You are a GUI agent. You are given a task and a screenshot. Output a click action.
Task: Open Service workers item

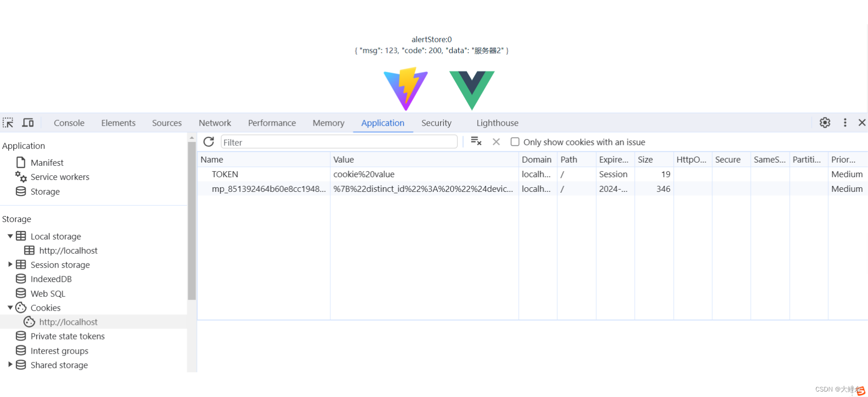coord(60,177)
